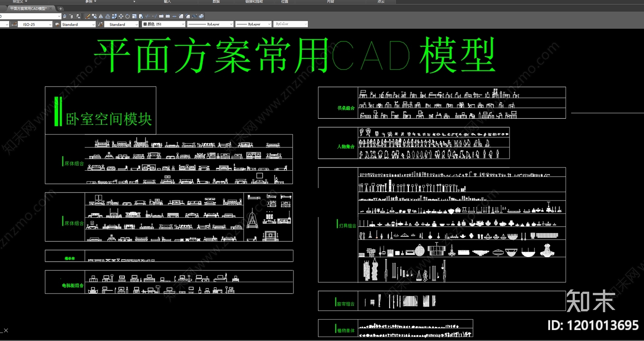Select the Move tool (four-arrow icon)
This screenshot has height=341, width=644.
[x=121, y=17]
